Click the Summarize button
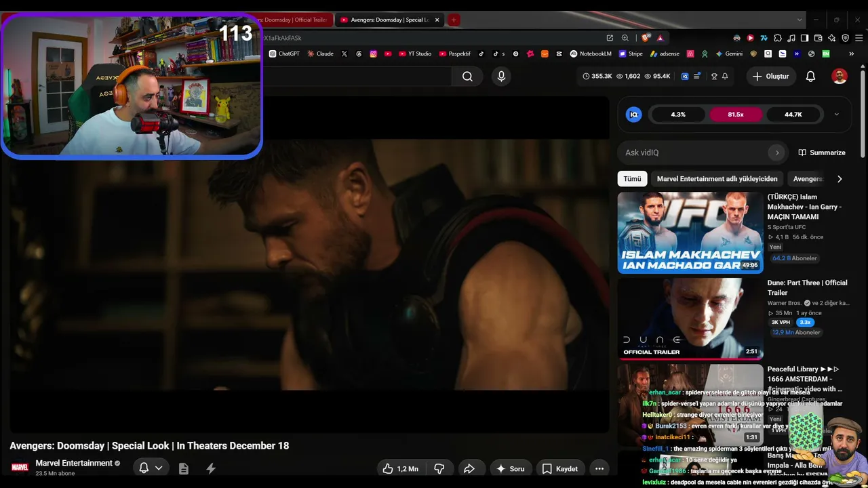This screenshot has width=868, height=488. 822,152
